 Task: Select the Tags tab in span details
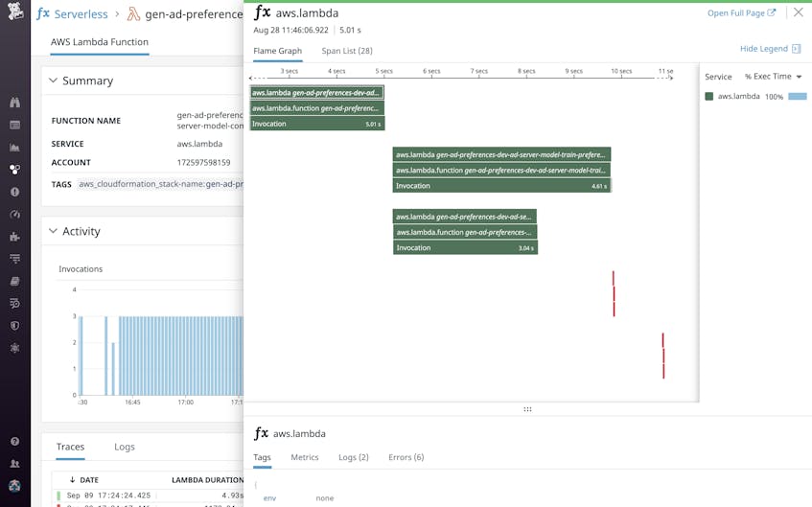point(262,457)
